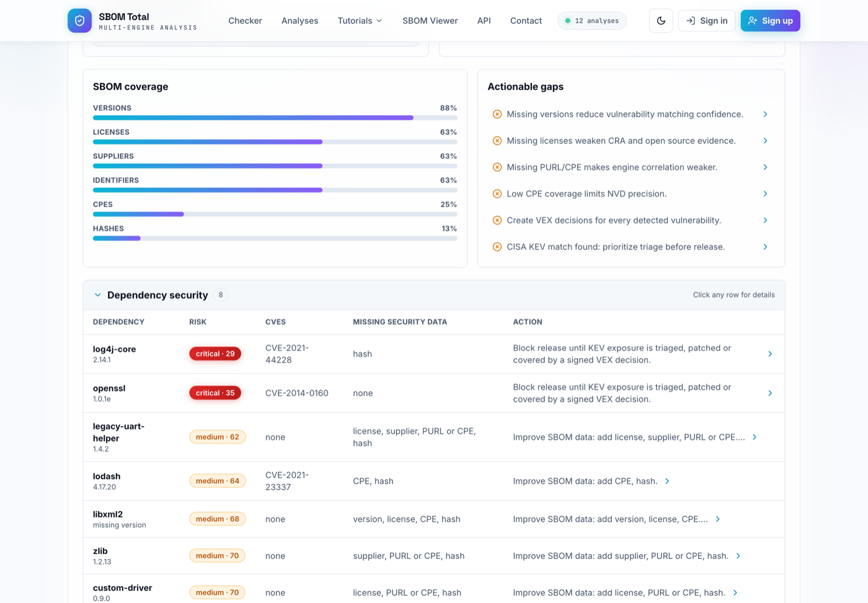Click the medium · 64 risk badge
The image size is (868, 603).
[218, 481]
